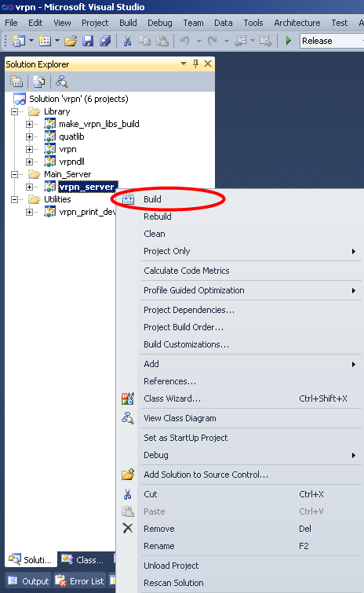Image resolution: width=364 pixels, height=593 pixels.
Task: Switch to the Solution Explorer bottom tab
Action: pyautogui.click(x=31, y=560)
